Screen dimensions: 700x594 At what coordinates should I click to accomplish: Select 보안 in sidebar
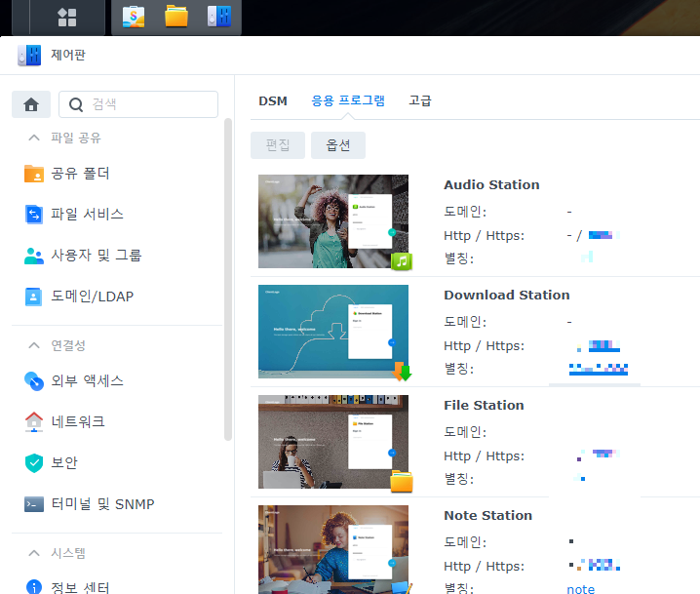pyautogui.click(x=64, y=462)
